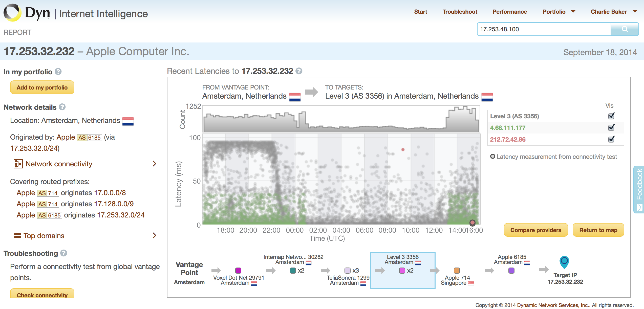Click the Return to map button
Viewport: 644px width, 309px height.
pos(598,230)
